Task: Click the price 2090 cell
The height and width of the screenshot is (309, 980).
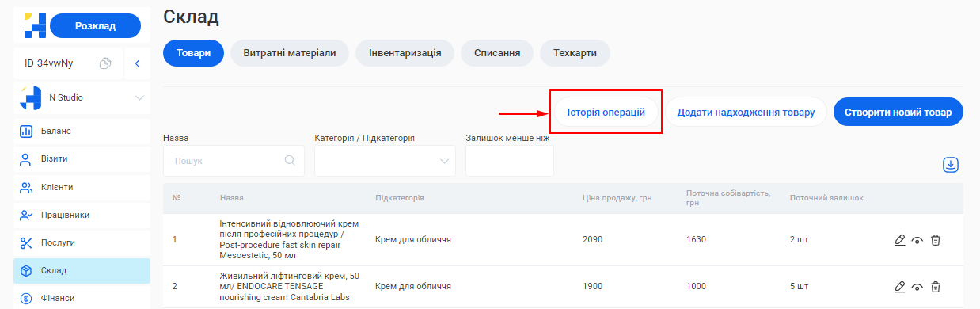Action: [593, 240]
